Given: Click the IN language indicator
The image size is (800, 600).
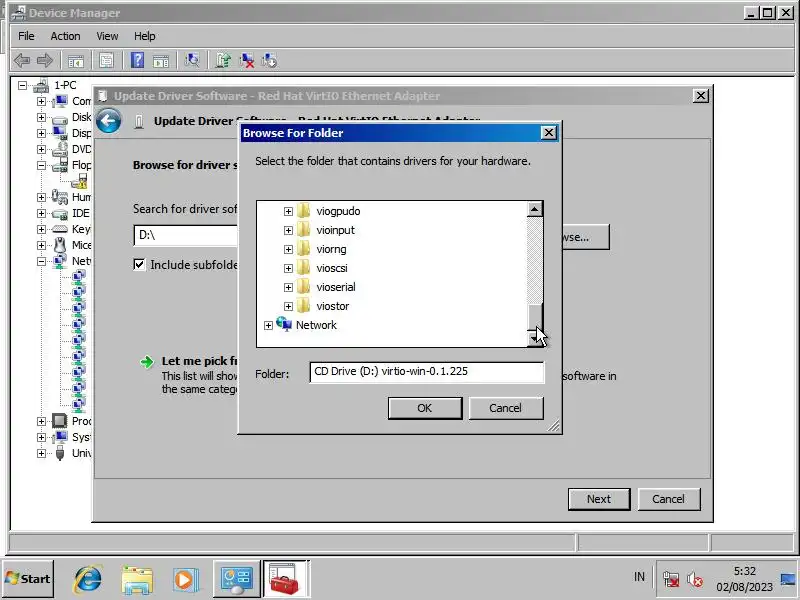Looking at the screenshot, I should (x=639, y=577).
